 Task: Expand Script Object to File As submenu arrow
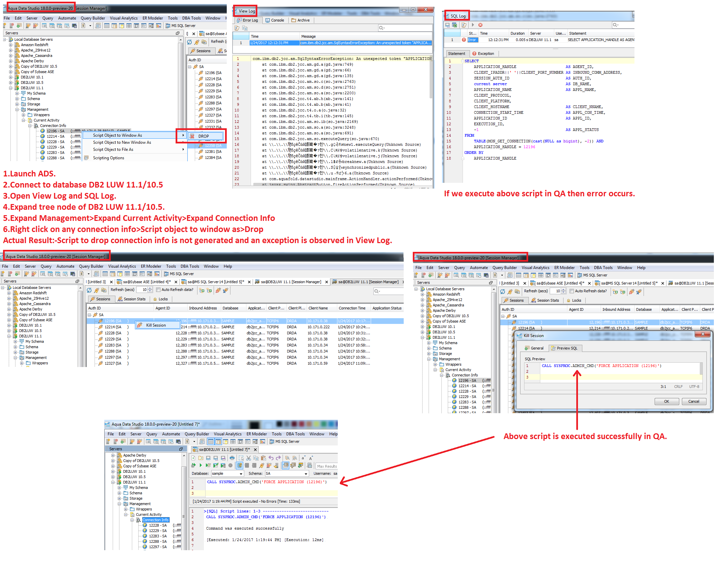pyautogui.click(x=183, y=149)
